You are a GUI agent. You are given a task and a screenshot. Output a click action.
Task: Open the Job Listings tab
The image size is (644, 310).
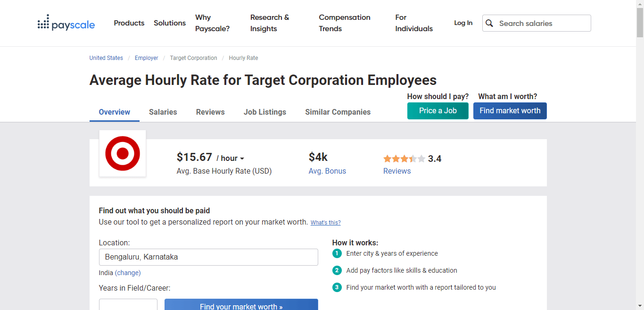pyautogui.click(x=265, y=112)
